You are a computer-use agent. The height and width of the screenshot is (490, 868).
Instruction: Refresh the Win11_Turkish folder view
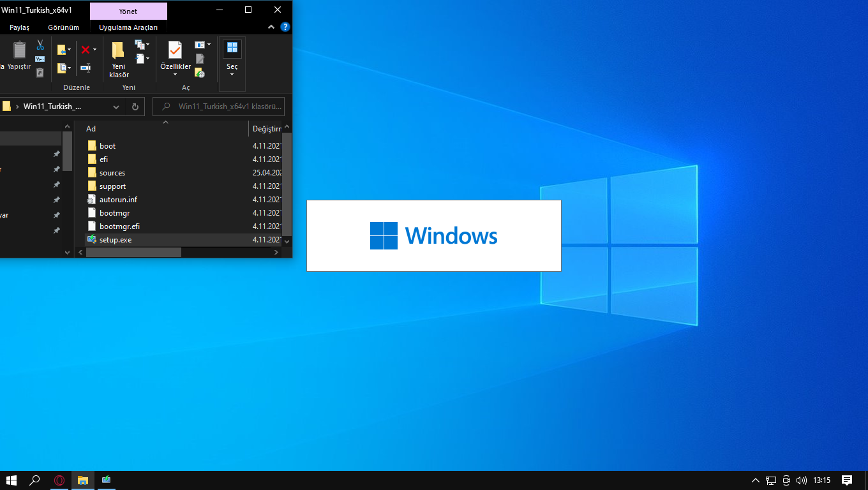click(x=135, y=107)
